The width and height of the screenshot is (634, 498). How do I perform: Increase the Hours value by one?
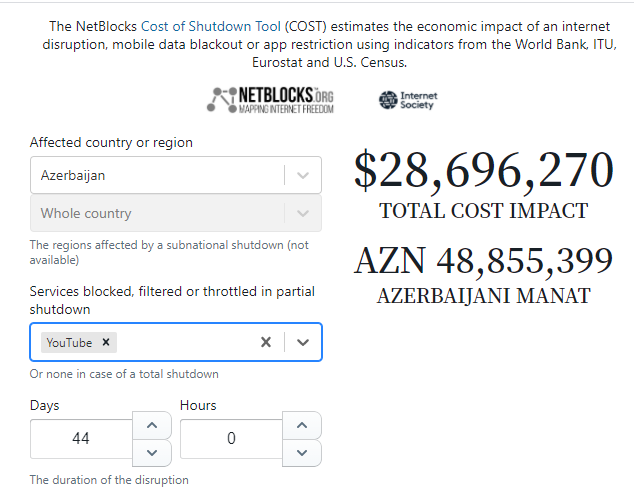(302, 425)
